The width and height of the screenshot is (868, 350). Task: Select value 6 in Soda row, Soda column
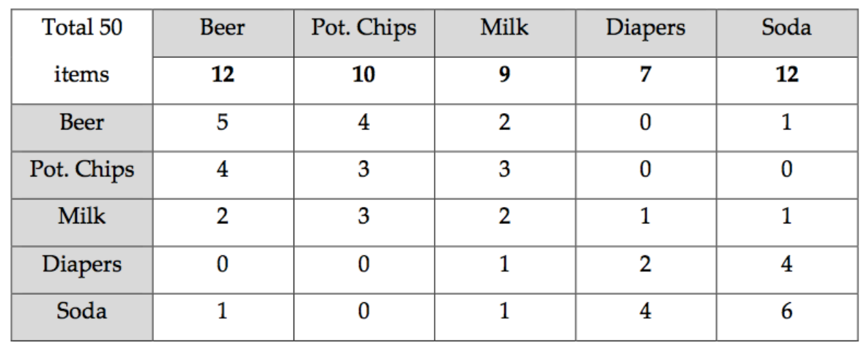click(787, 312)
